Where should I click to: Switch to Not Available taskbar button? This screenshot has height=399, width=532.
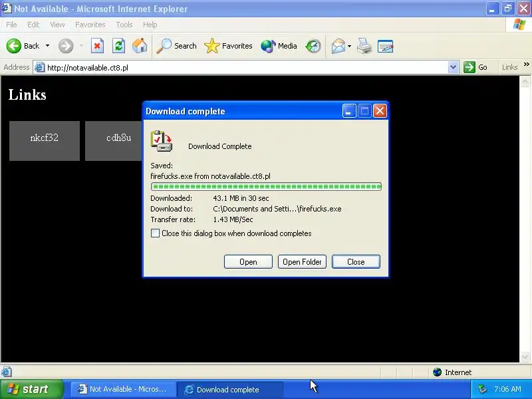click(122, 389)
